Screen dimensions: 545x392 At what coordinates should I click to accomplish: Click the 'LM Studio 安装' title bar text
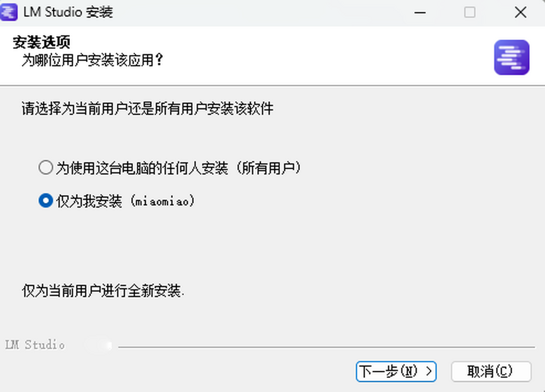68,12
